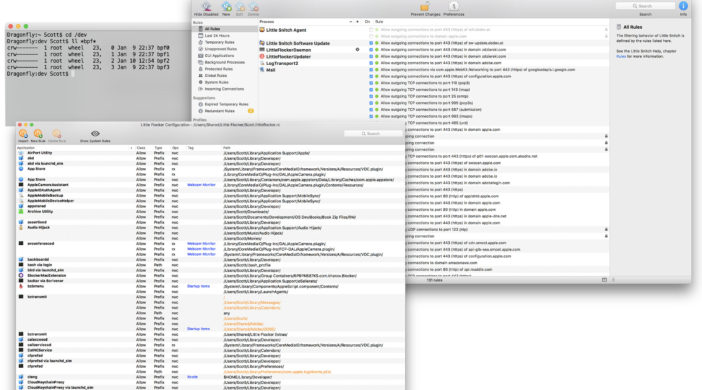
Task: Click the gear icon beside LittleFlockerDaemon
Action: point(357,50)
